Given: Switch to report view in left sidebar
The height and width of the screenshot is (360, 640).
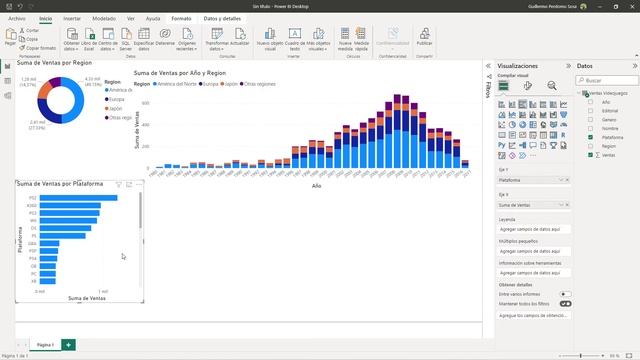Looking at the screenshot, I should (x=7, y=66).
